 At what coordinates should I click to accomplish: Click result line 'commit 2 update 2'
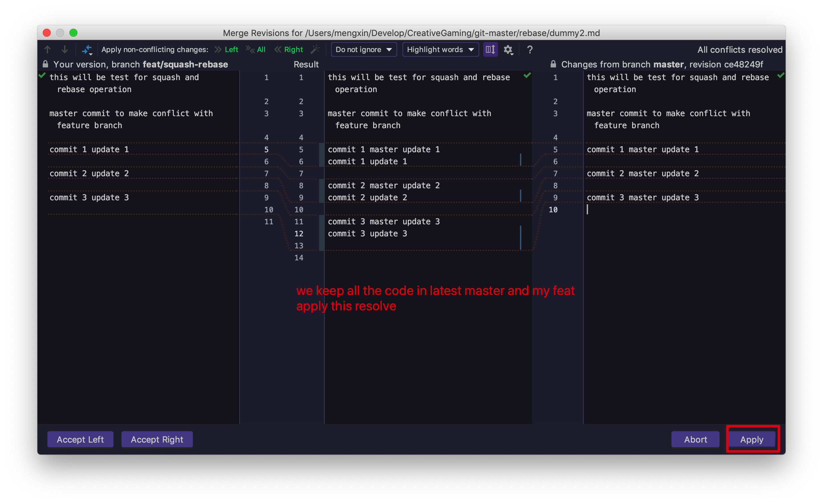click(367, 197)
